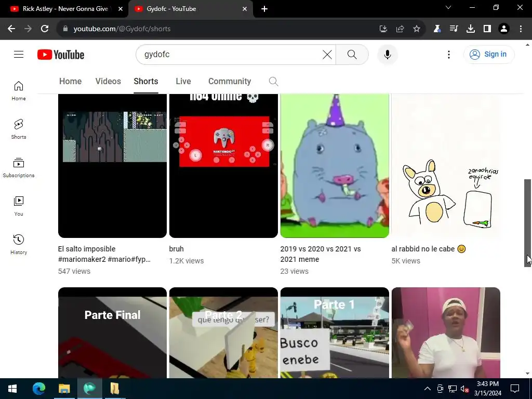Image resolution: width=532 pixels, height=399 pixels.
Task: Open YouTube settings three-dot menu
Action: tap(448, 54)
